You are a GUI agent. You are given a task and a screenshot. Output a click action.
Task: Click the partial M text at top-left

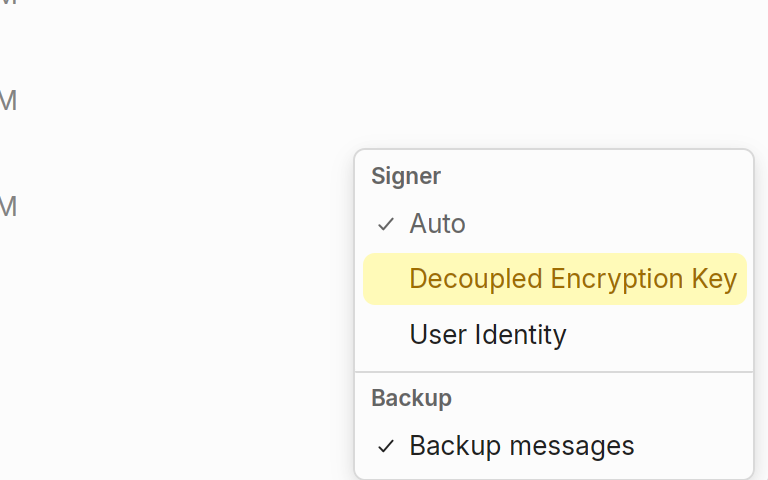coord(8,3)
